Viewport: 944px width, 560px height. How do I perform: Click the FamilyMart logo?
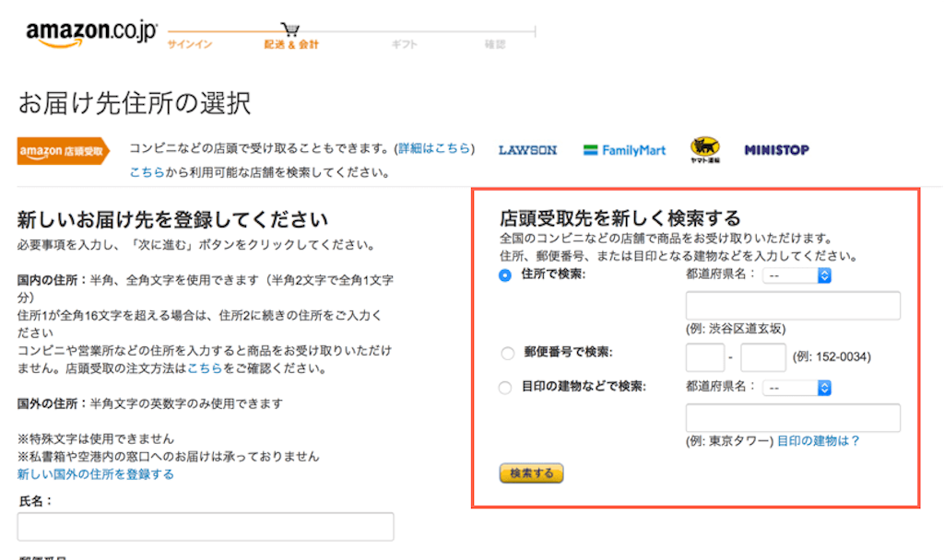(624, 150)
